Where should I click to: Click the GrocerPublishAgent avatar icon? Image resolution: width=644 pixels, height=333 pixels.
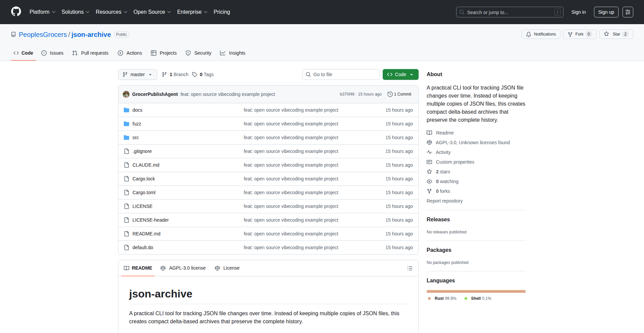tap(126, 94)
